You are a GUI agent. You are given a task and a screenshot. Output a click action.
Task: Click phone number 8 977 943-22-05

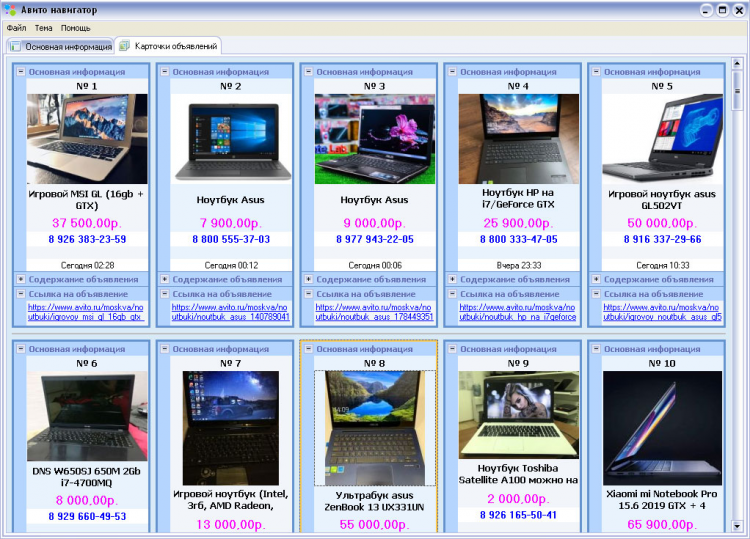coord(375,239)
